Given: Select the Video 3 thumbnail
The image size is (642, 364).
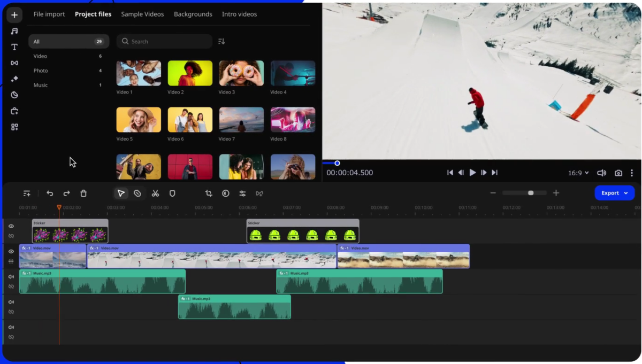Looking at the screenshot, I should [241, 73].
